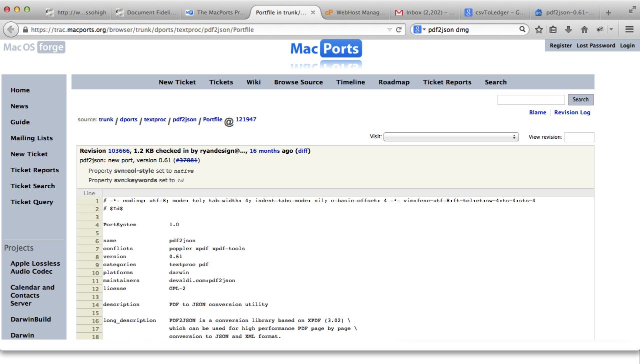This screenshot has height=364, width=640.
Task: Open pdf2json in the source breadcrumb
Action: click(x=184, y=119)
